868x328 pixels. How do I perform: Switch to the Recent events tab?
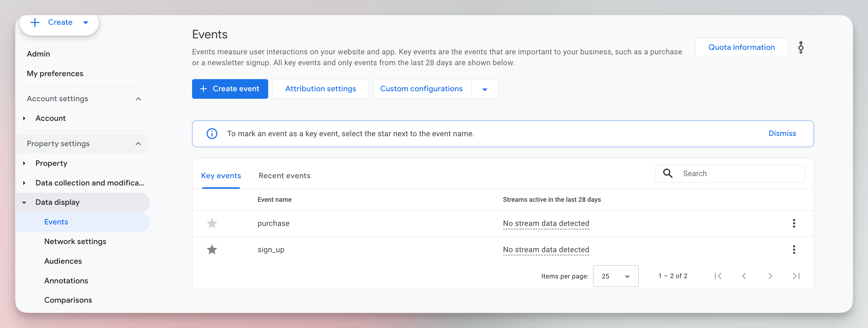pyautogui.click(x=285, y=176)
